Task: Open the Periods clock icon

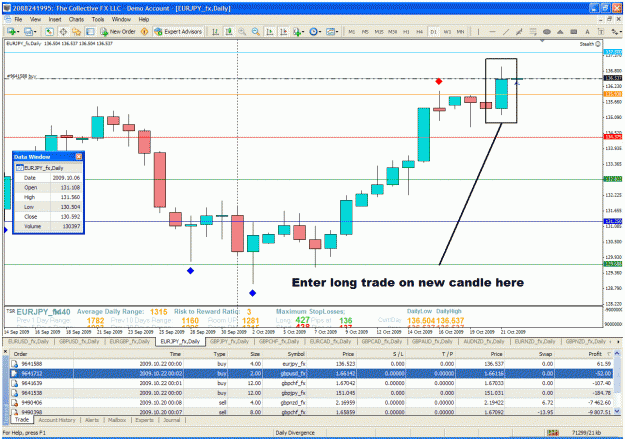Action: tap(313, 31)
